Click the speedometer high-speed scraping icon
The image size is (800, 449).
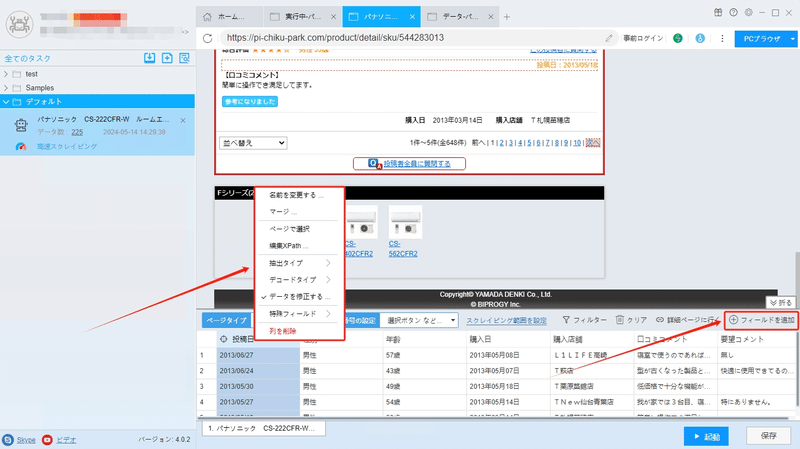[21, 146]
